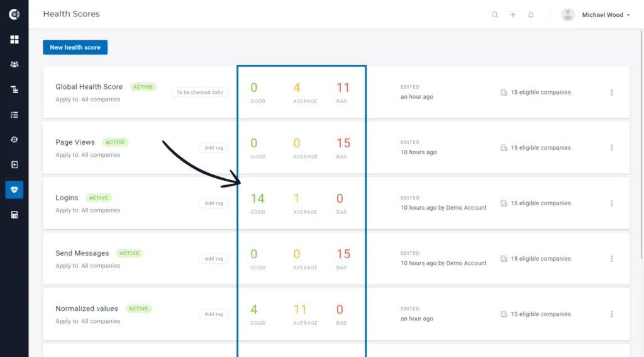Click the 'To be checked daily' tag
Screen dimensions: 644x357
[200, 92]
